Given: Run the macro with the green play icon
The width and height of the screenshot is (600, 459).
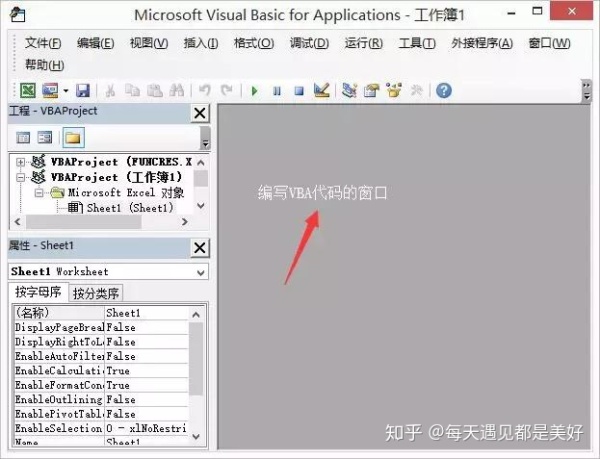Looking at the screenshot, I should (x=254, y=91).
